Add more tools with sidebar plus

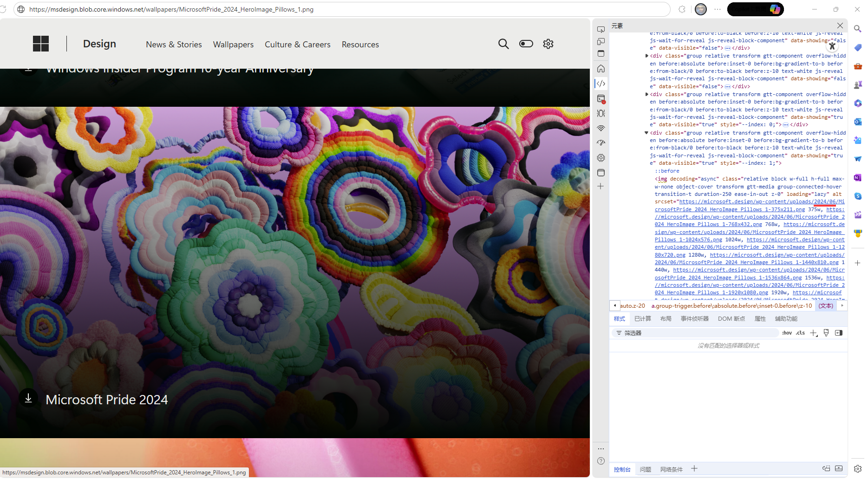coord(601,187)
